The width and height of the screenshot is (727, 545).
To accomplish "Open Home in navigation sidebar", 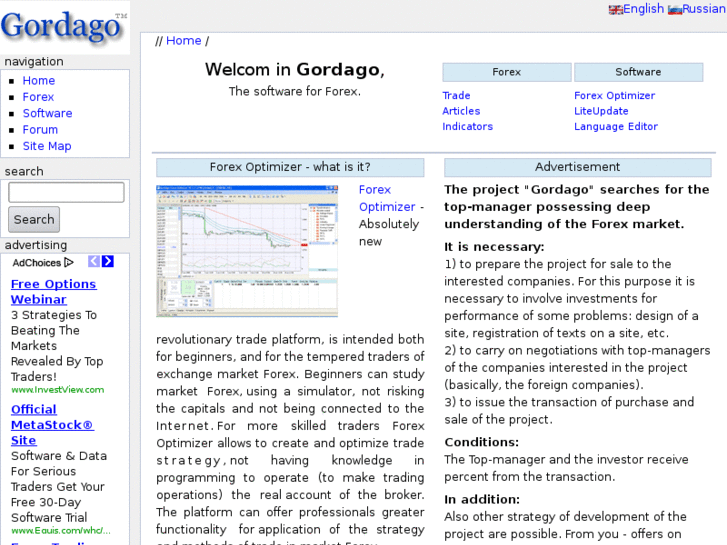I will tap(39, 81).
